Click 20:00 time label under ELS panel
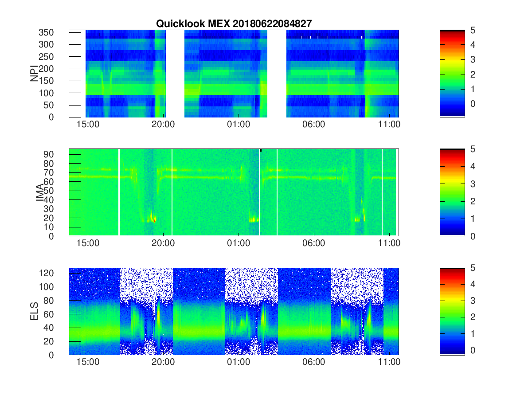 pos(164,362)
